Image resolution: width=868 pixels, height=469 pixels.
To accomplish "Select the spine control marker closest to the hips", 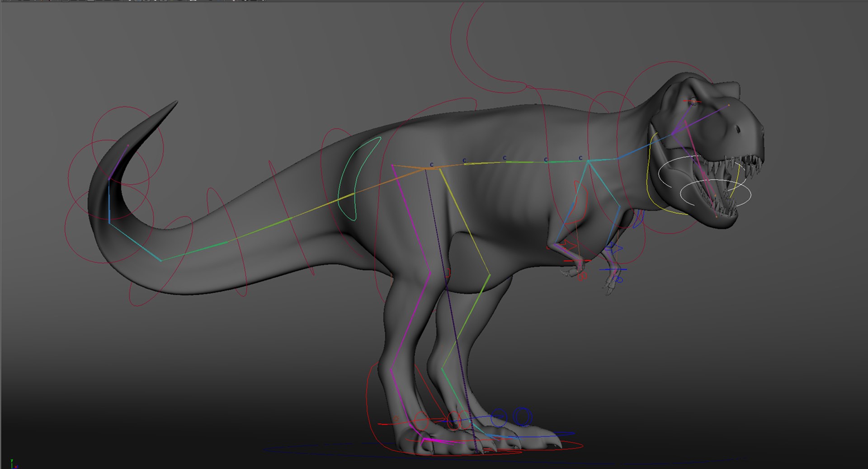I will click(432, 165).
